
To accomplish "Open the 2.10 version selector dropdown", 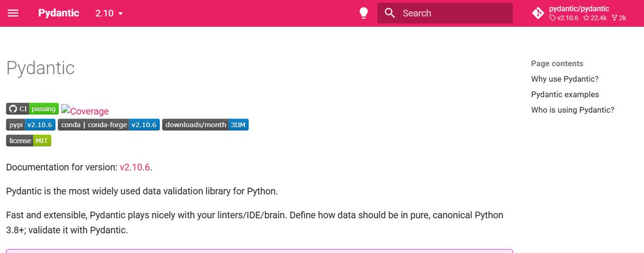I will [109, 13].
